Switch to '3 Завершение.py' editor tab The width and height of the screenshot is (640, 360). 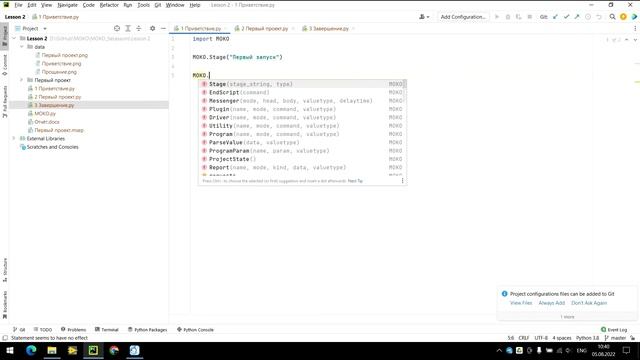(x=329, y=29)
